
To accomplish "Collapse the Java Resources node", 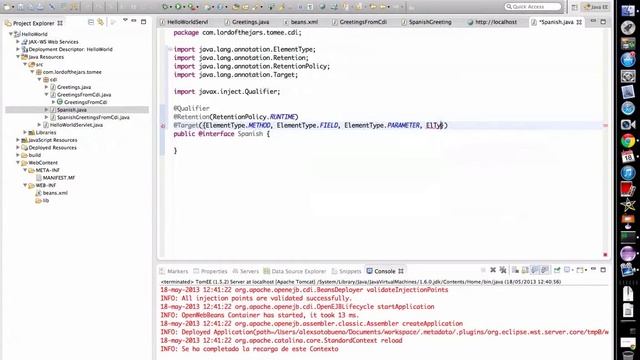I will 18,57.
